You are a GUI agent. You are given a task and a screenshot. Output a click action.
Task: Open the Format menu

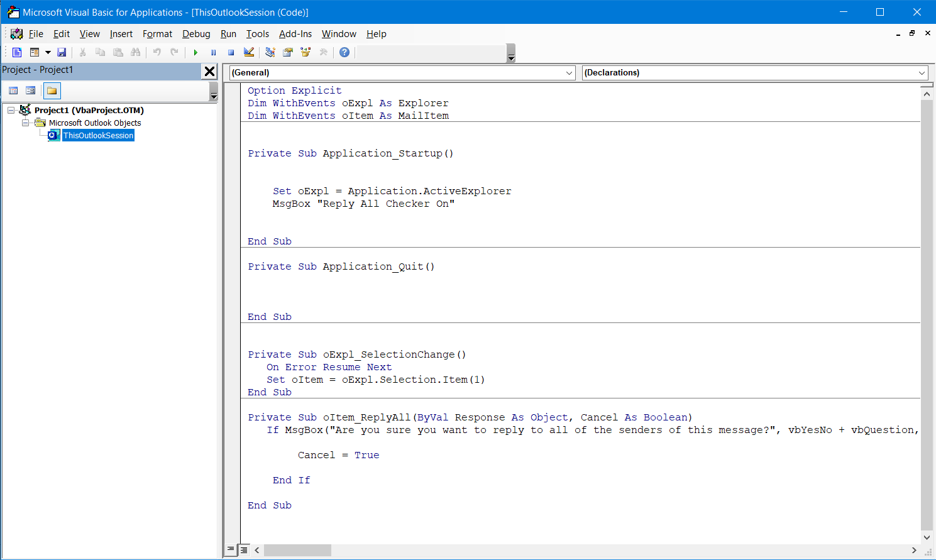[157, 34]
